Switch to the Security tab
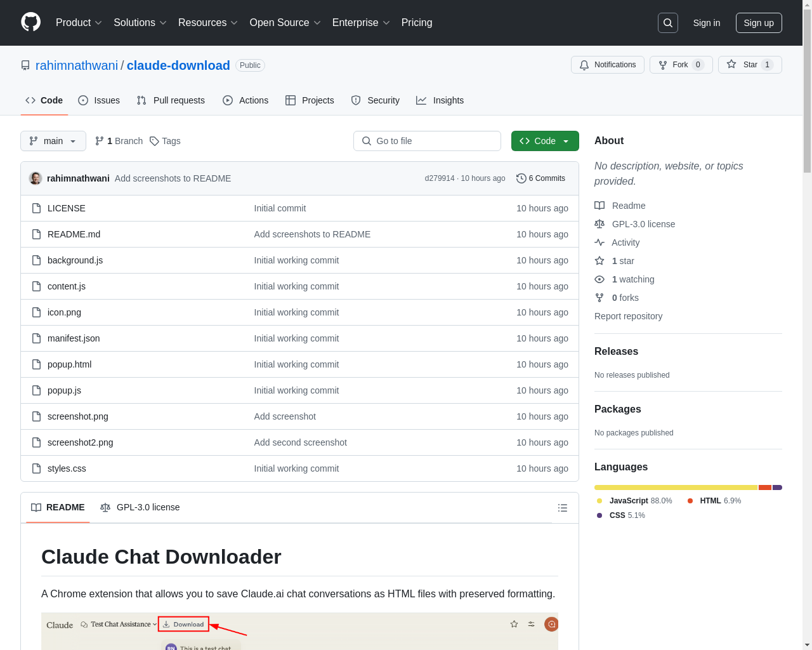 [x=376, y=100]
